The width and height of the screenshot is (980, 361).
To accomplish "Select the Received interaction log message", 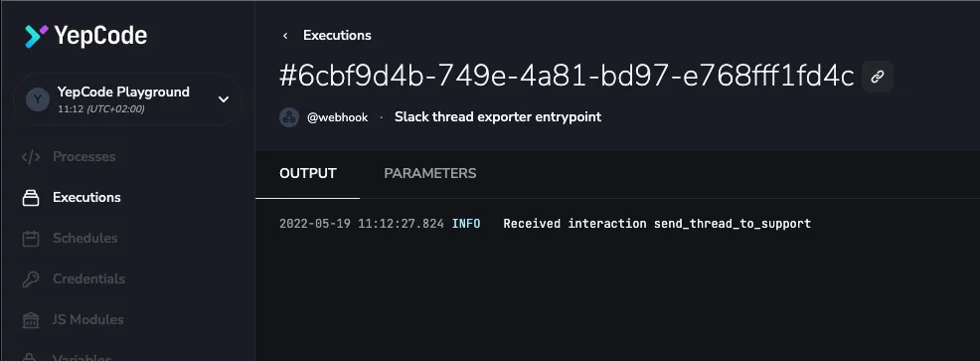I will coord(657,224).
